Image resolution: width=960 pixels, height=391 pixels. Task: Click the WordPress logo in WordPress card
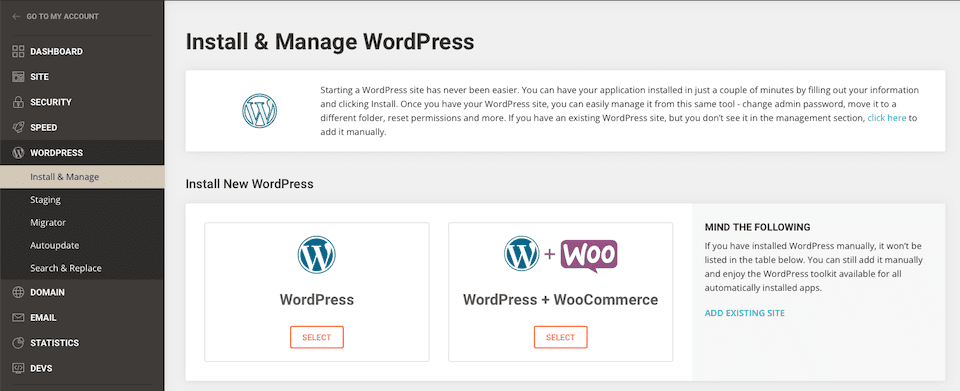click(317, 255)
